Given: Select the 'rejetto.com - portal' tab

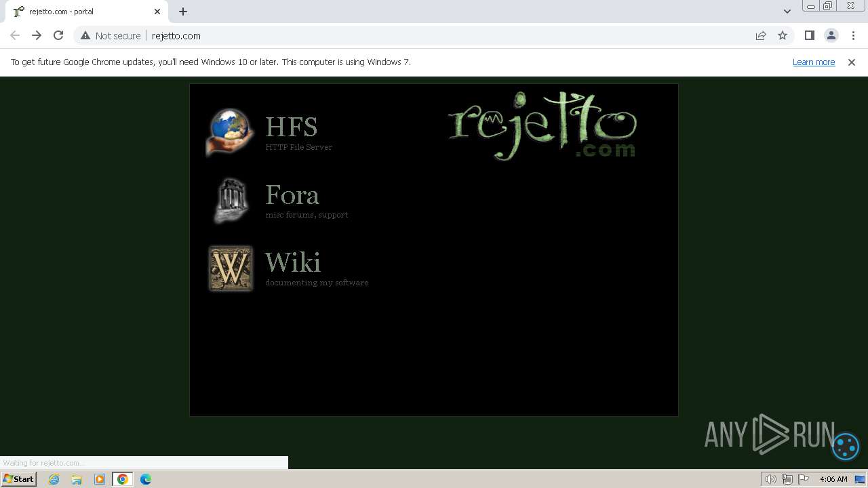Looking at the screenshot, I should tap(87, 12).
